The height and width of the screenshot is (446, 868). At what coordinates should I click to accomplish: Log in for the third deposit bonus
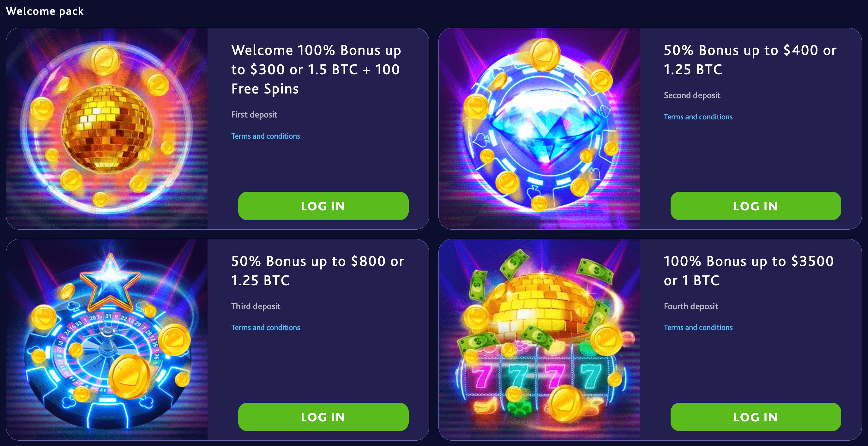click(x=323, y=417)
